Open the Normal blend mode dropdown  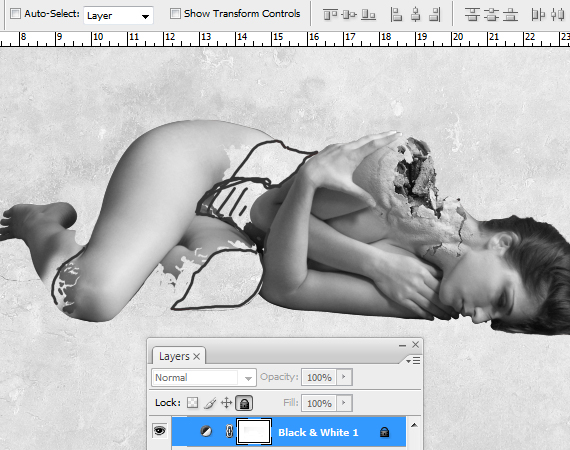coord(204,378)
